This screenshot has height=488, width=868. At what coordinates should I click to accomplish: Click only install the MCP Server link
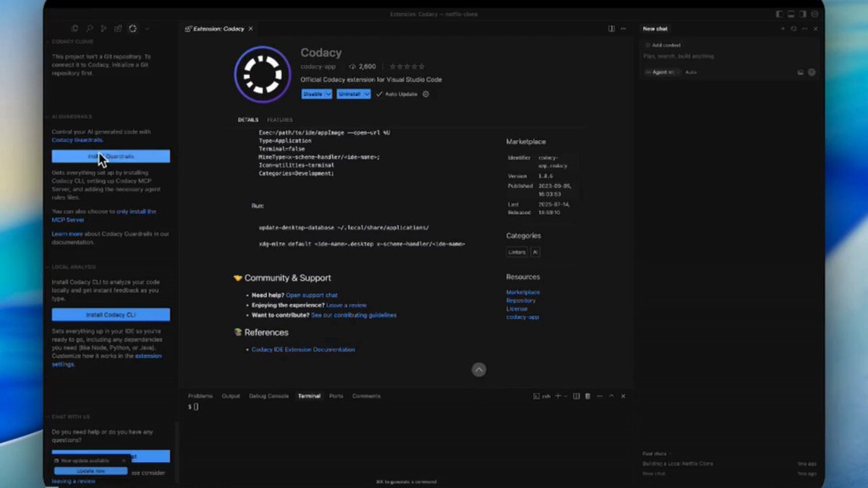pyautogui.click(x=104, y=215)
